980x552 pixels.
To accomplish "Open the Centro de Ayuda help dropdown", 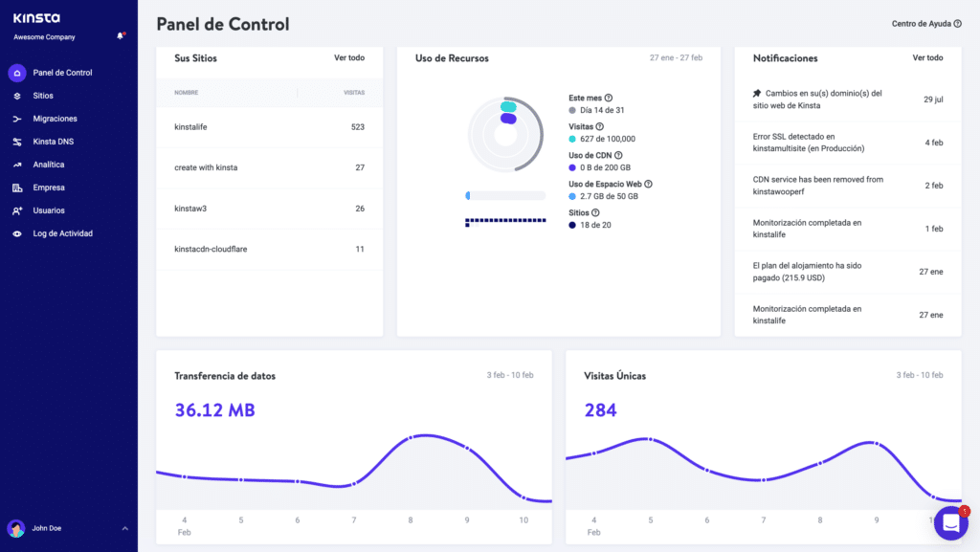I will tap(925, 23).
